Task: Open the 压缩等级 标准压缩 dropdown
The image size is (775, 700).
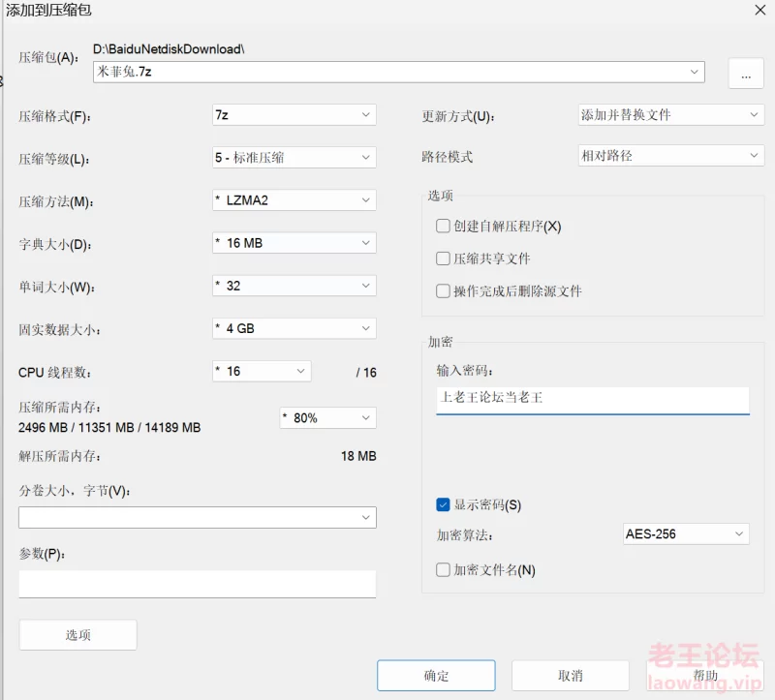Action: 294,158
